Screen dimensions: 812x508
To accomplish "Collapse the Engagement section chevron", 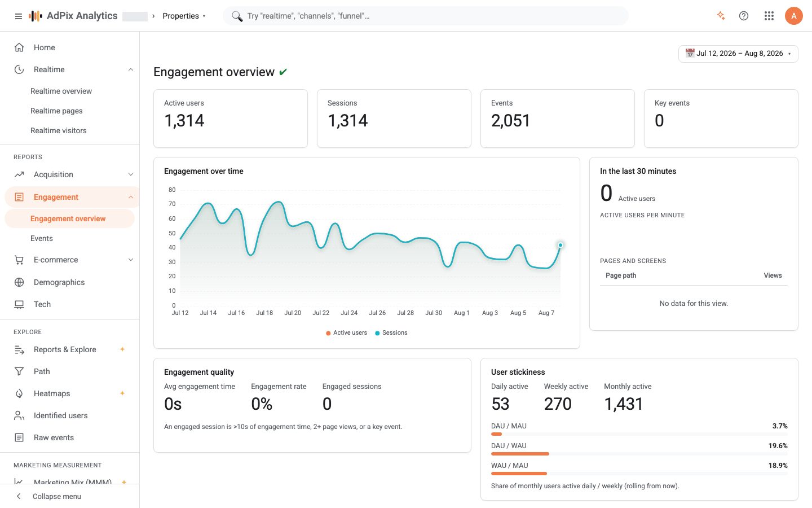I will (131, 197).
